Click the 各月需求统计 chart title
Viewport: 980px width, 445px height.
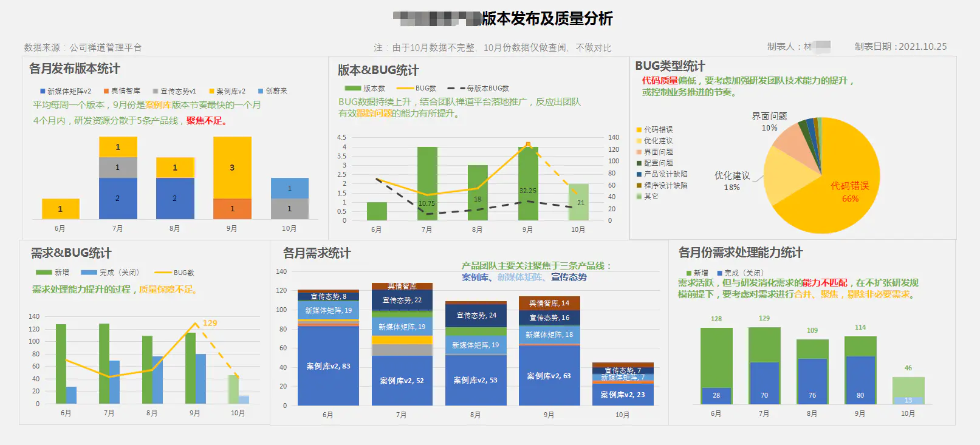point(317,253)
